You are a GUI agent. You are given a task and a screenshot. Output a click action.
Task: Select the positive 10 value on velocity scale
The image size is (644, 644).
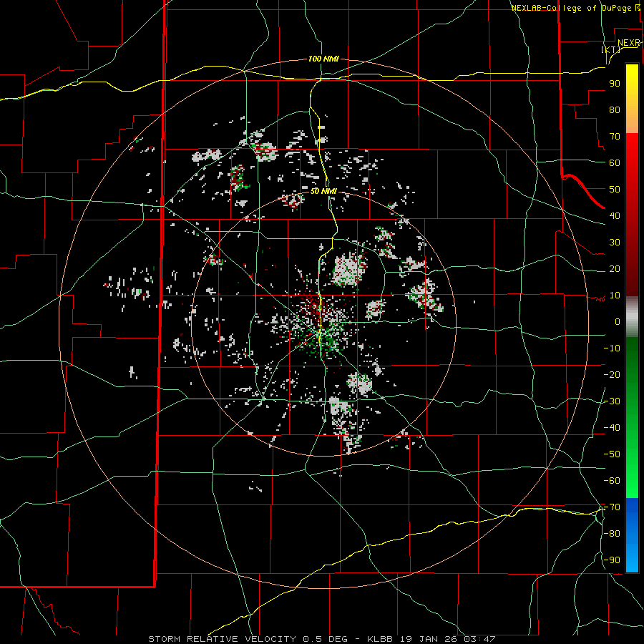(615, 296)
